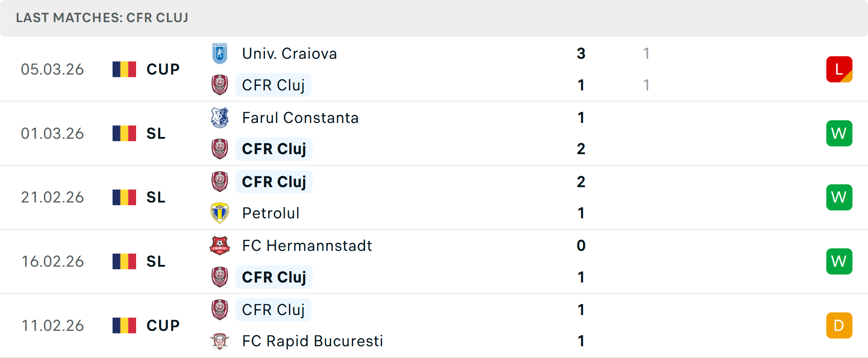The image size is (868, 358).
Task: Open the FC Hermannstadt team link
Action: [307, 245]
